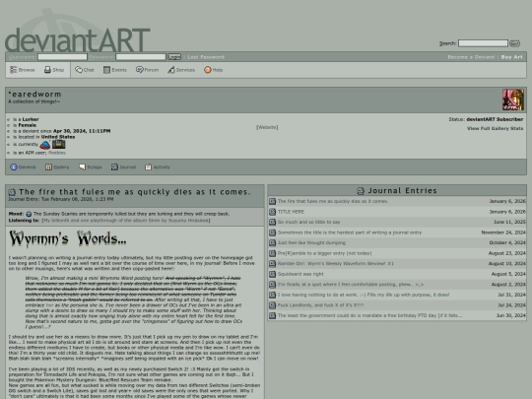Click the '*earedworm' profile name

point(34,95)
